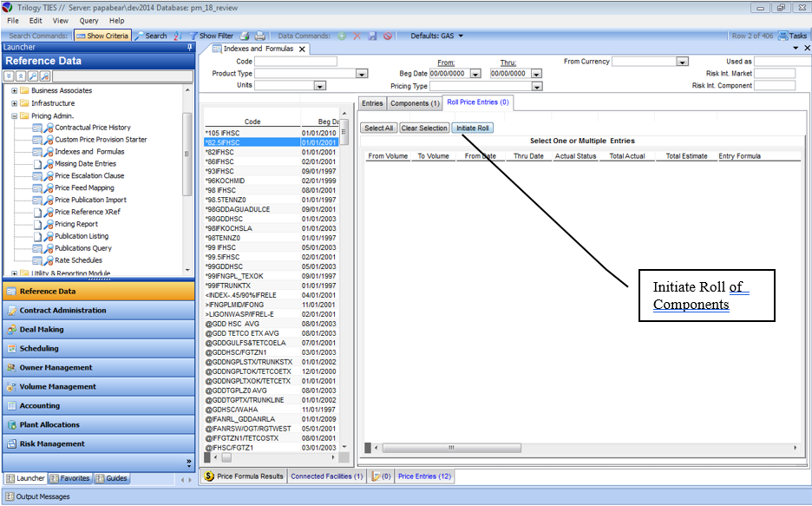Open the Product Type dropdown
812x506 pixels.
(362, 74)
